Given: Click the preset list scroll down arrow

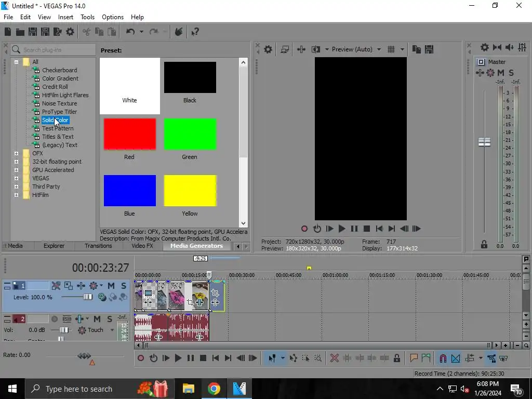Looking at the screenshot, I should (243, 223).
